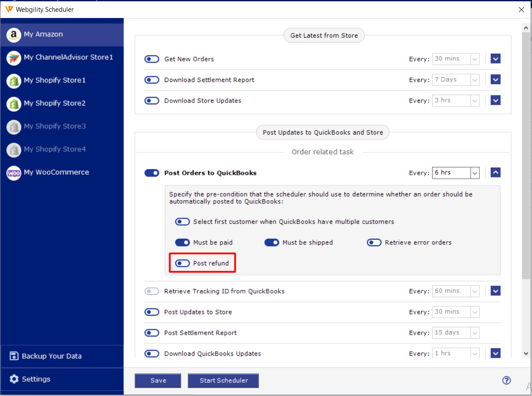Open the Post Orders interval dropdown
The height and width of the screenshot is (396, 532).
point(475,173)
